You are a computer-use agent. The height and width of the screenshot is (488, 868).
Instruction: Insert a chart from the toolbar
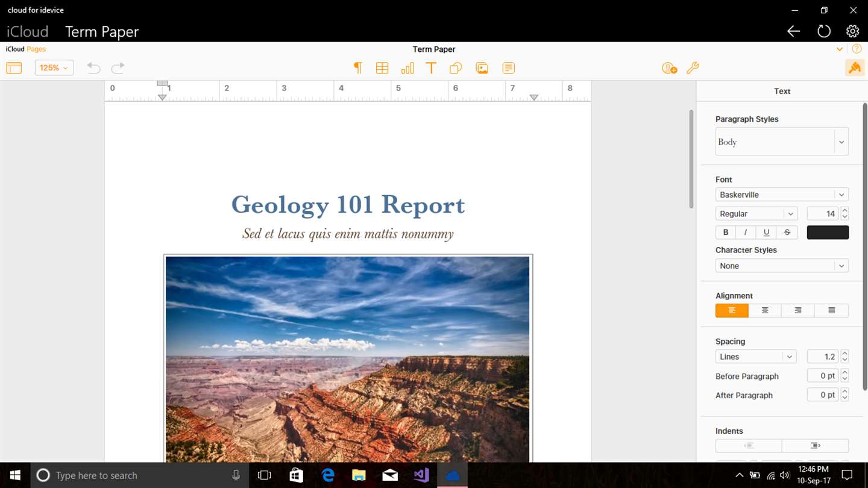click(x=407, y=68)
